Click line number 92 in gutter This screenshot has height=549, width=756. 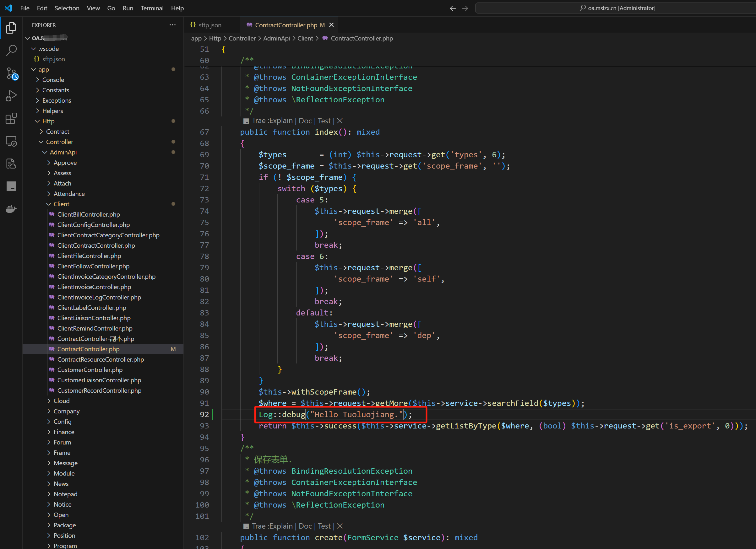pyautogui.click(x=204, y=414)
